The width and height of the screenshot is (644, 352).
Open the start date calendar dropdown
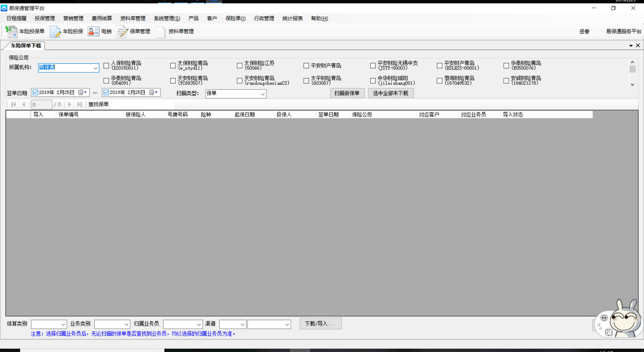pyautogui.click(x=83, y=93)
